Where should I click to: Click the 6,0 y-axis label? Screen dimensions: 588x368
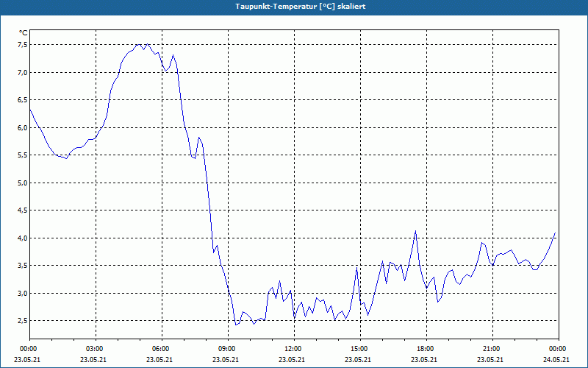point(23,127)
